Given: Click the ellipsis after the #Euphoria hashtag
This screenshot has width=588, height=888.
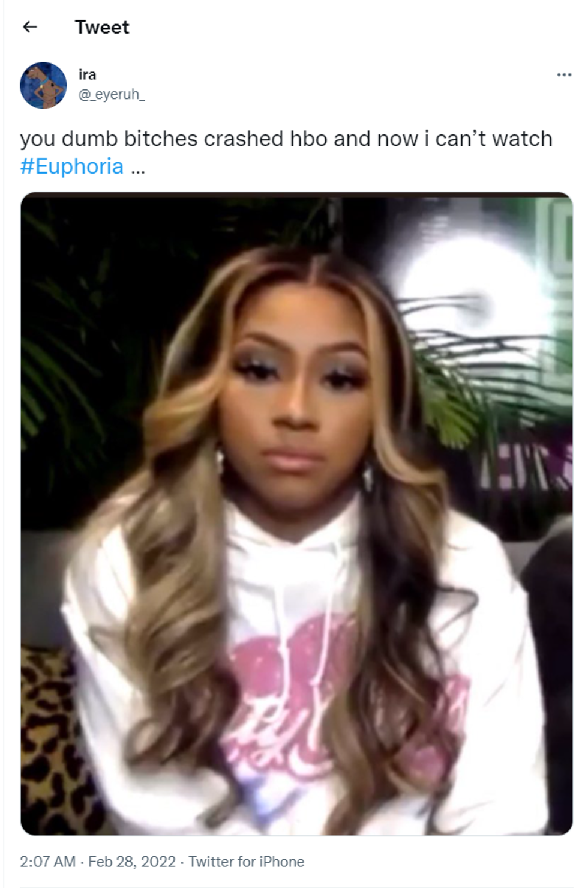Looking at the screenshot, I should [x=138, y=168].
